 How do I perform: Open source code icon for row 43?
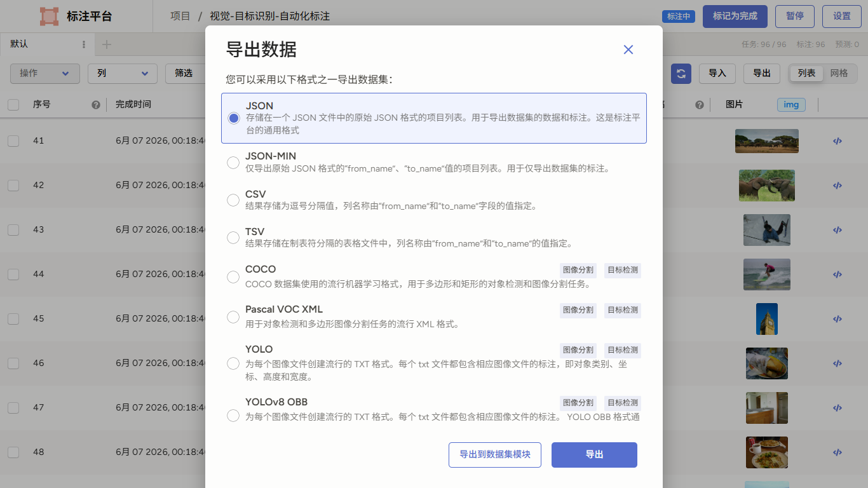pyautogui.click(x=837, y=230)
